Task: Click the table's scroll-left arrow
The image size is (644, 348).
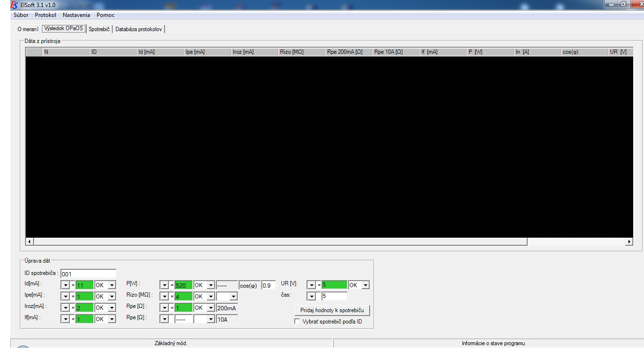Action: [30, 241]
